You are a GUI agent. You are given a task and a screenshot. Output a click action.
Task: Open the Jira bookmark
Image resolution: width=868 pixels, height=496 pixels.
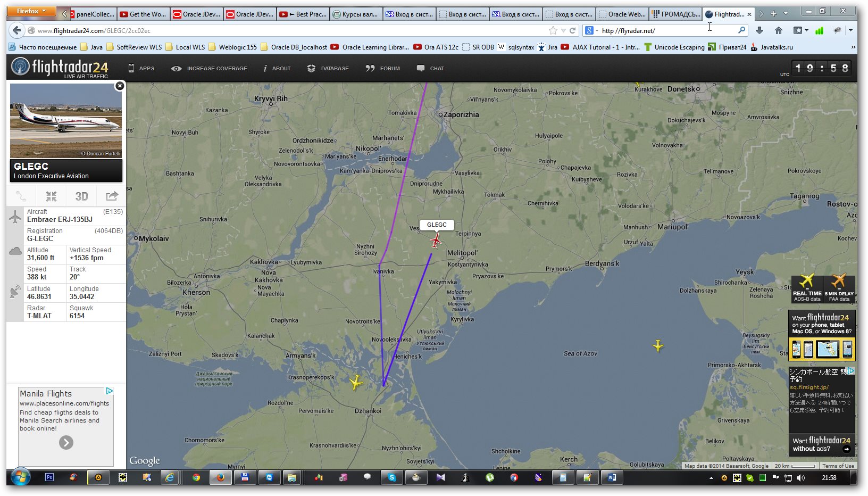(x=547, y=47)
